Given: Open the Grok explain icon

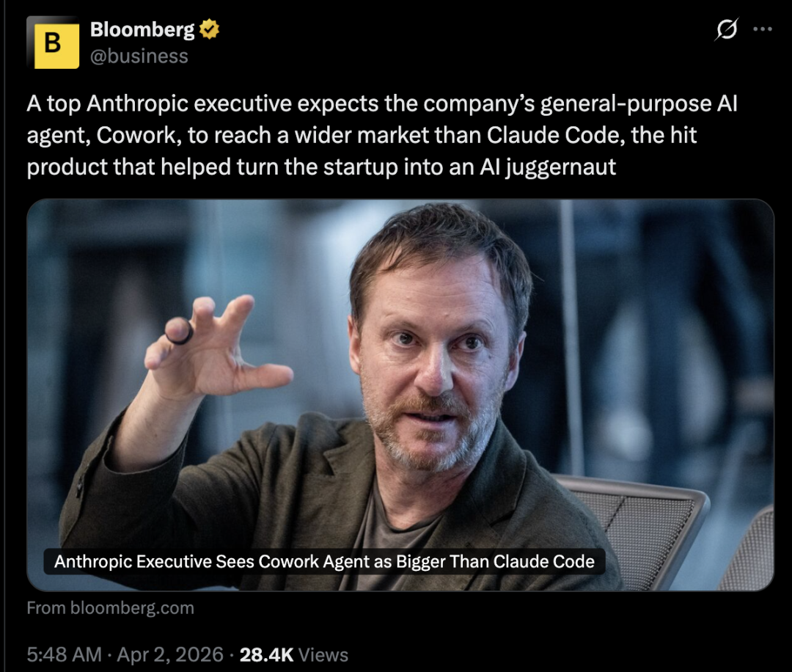Looking at the screenshot, I should (x=726, y=30).
